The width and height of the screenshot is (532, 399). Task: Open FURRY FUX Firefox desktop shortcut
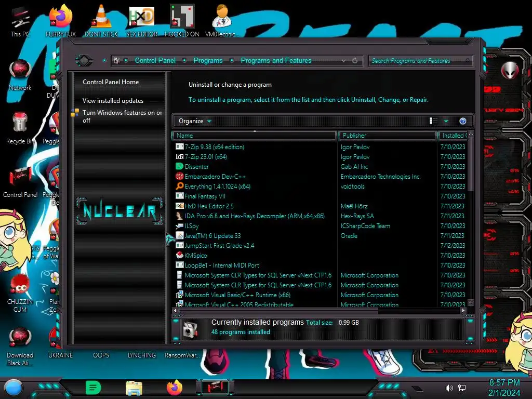(x=60, y=21)
